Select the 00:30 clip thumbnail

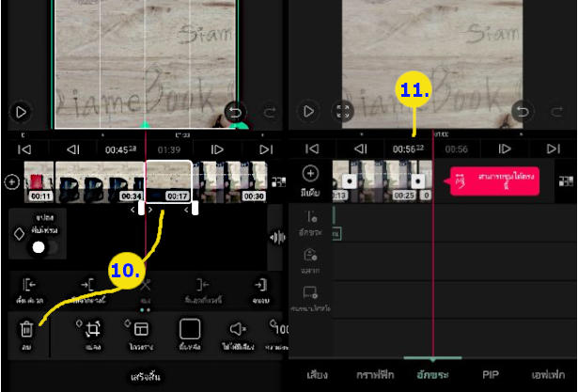(230, 181)
